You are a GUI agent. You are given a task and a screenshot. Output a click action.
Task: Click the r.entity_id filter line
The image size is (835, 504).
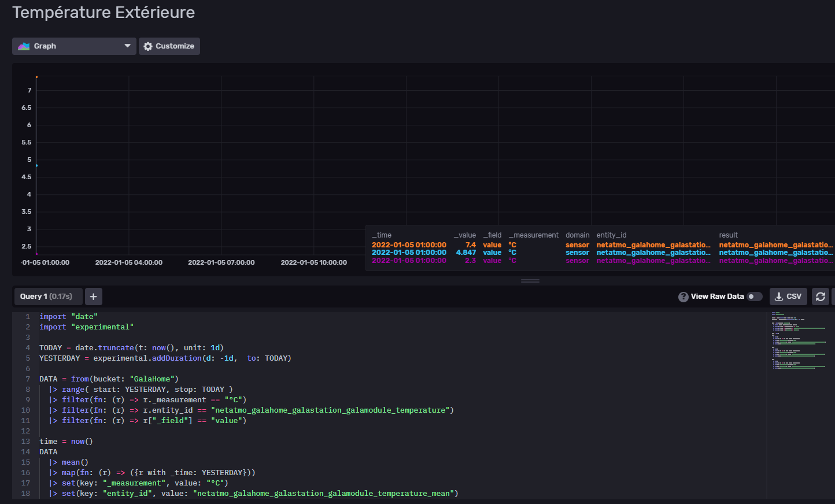251,410
